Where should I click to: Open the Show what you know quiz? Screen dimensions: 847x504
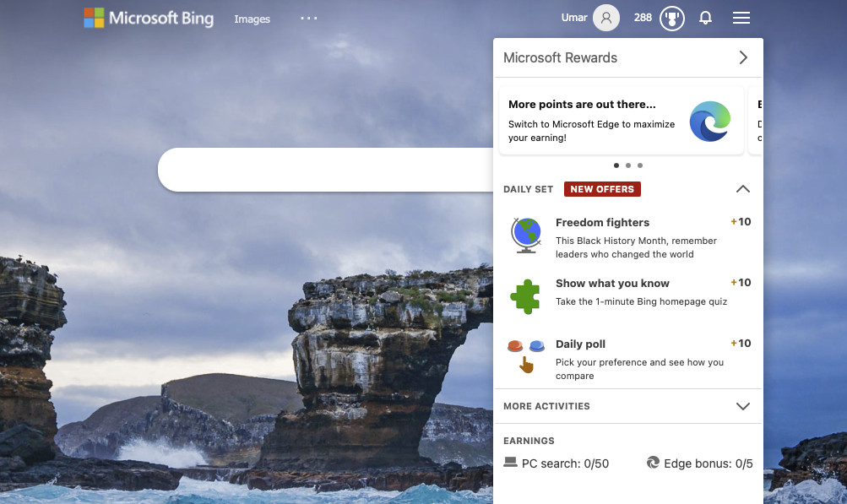[x=612, y=284]
